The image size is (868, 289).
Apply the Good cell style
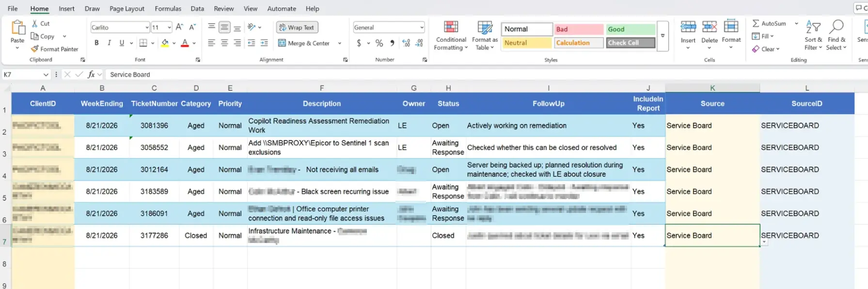[631, 29]
